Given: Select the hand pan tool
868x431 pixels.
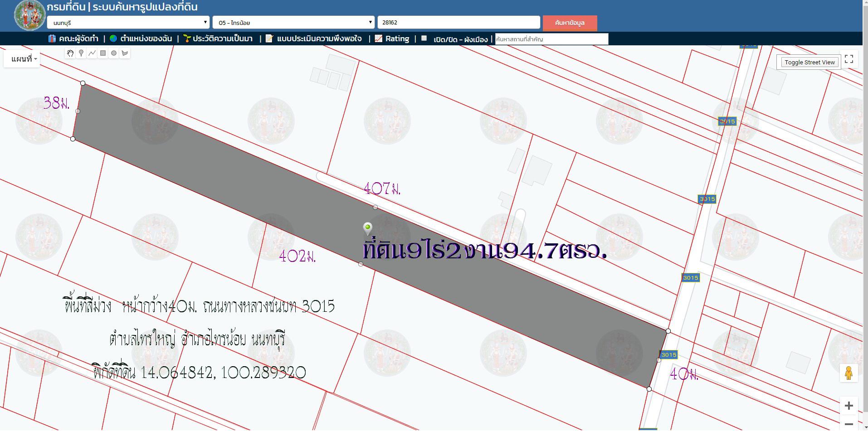Looking at the screenshot, I should pos(70,53).
